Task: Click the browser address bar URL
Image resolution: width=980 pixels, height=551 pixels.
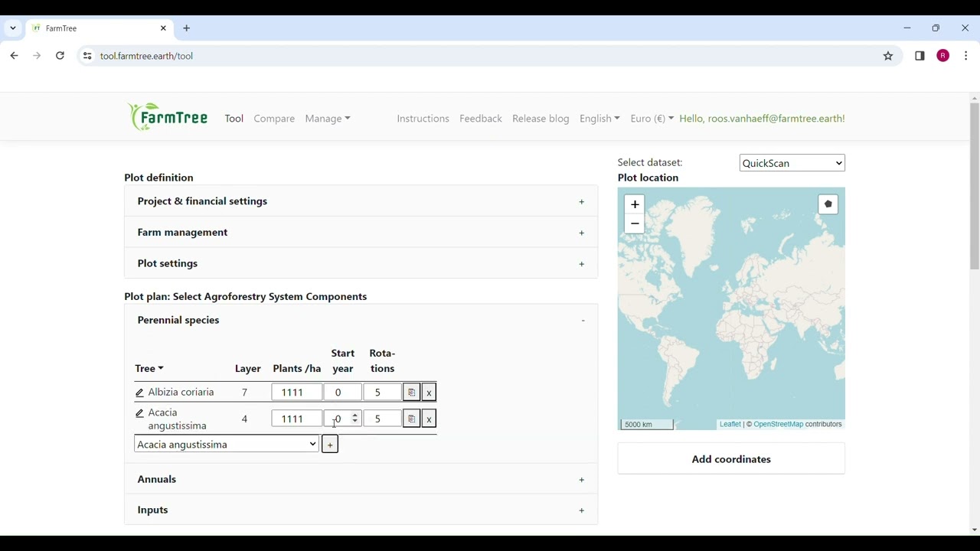Action: coord(146,56)
